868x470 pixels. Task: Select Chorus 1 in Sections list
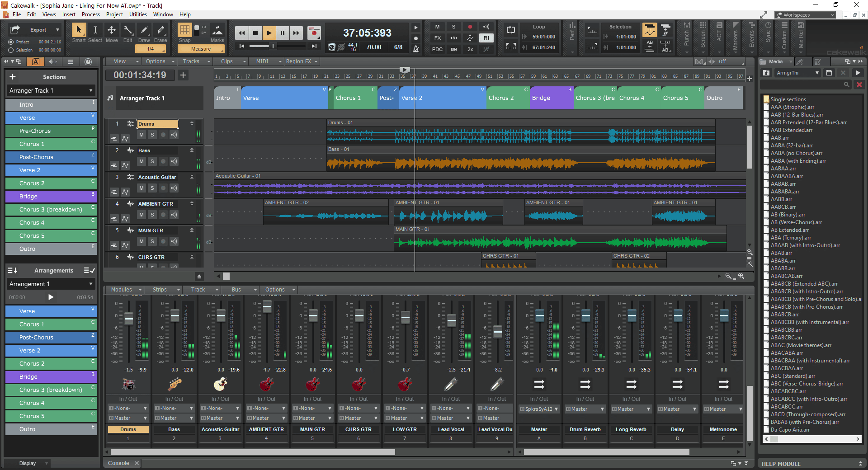51,144
